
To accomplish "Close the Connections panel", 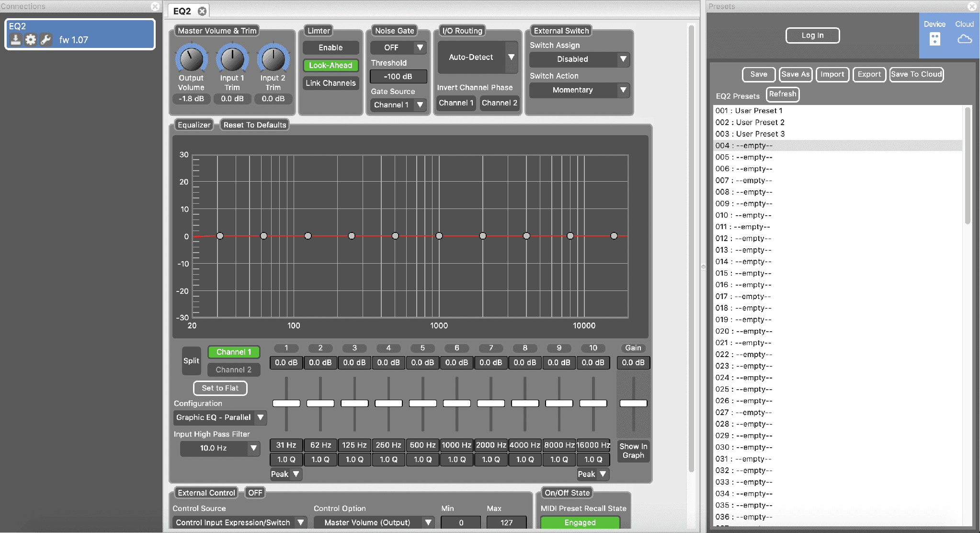I will [x=155, y=6].
